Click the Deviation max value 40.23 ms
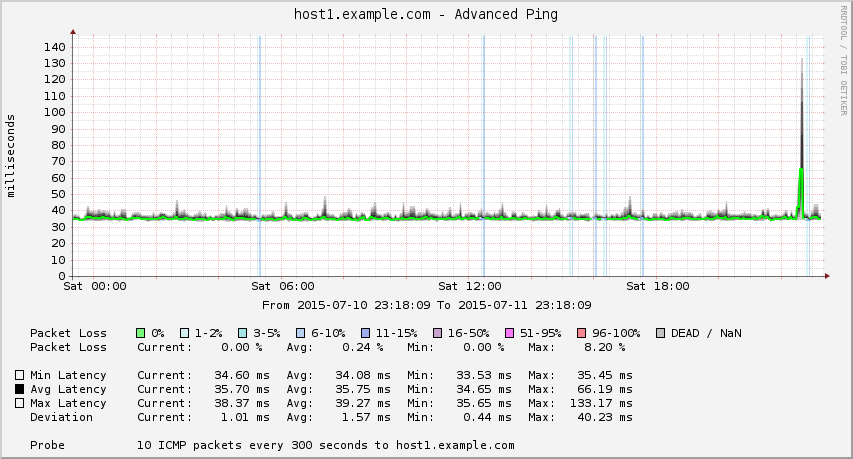 604,418
